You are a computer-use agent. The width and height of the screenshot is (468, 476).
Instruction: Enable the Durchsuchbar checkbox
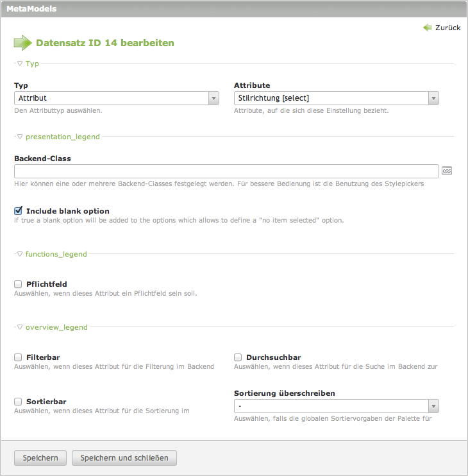[x=238, y=357]
